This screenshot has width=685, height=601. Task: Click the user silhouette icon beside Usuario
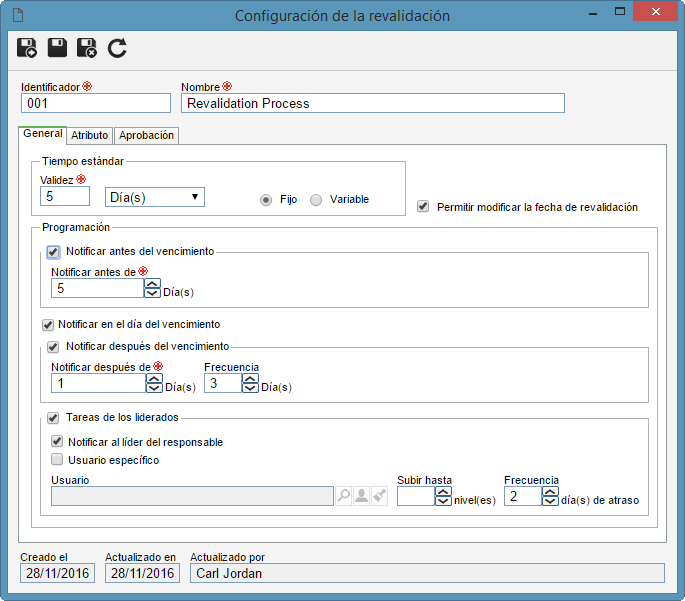coord(361,496)
